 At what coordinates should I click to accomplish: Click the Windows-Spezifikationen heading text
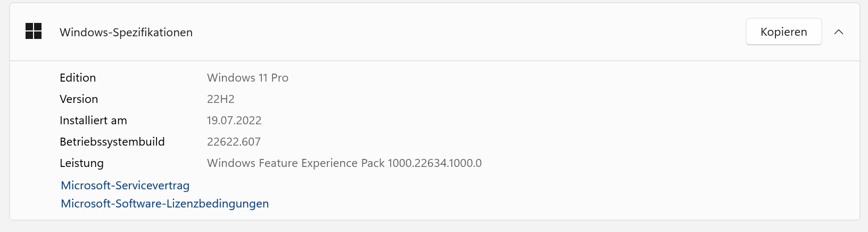(126, 33)
